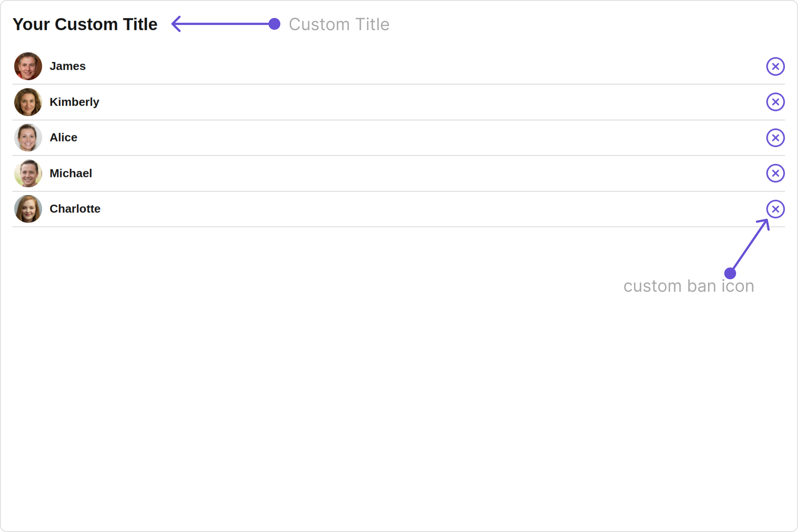This screenshot has width=798, height=532.
Task: Ban Kimberly using her circle-x icon
Action: coord(775,102)
